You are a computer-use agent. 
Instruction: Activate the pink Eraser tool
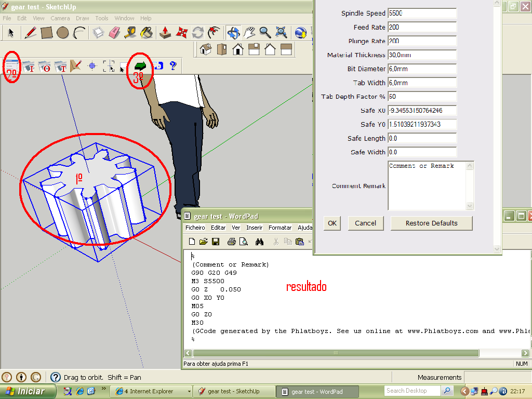(114, 33)
